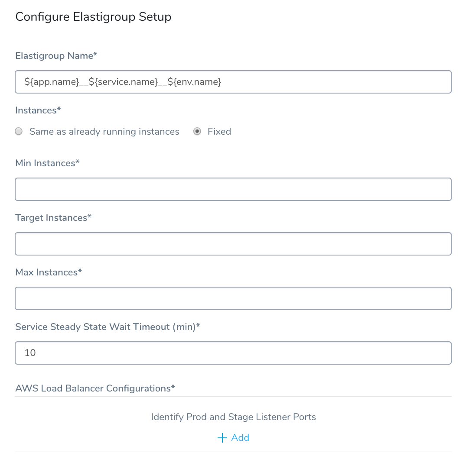
Task: Click the Elastigroup Name* field label
Action: [56, 56]
